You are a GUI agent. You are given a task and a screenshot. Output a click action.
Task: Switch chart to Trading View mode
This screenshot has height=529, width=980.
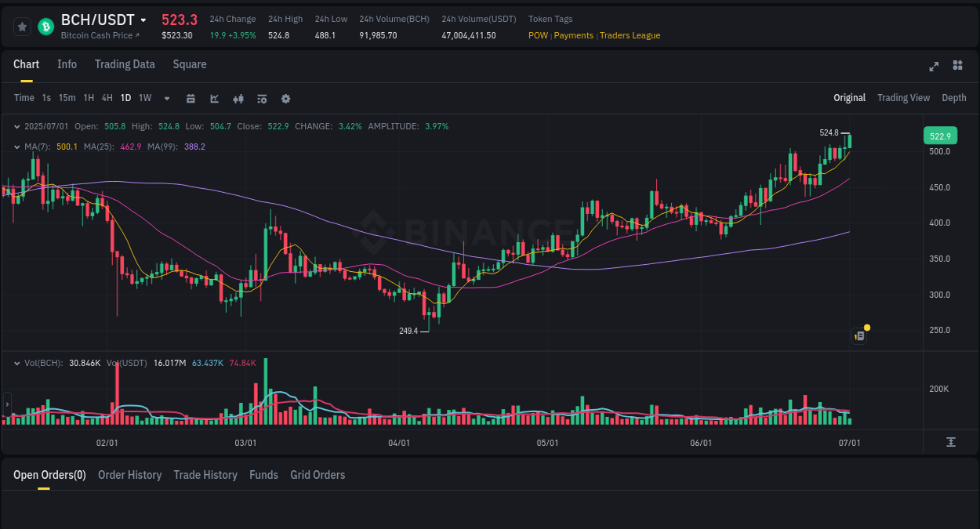coord(903,98)
